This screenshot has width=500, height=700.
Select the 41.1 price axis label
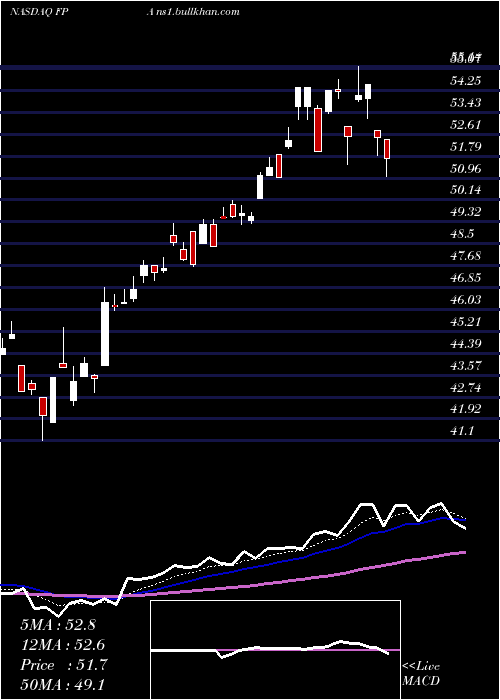tap(462, 431)
